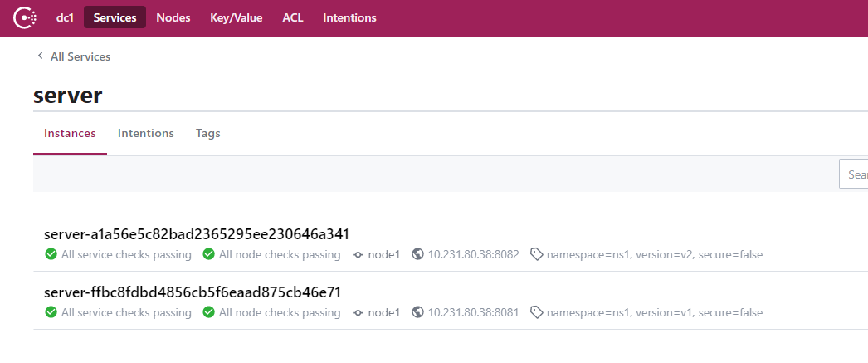Open instance server-a1a56e5c82bad2365295ee230646a341
The width and height of the screenshot is (868, 363).
pyautogui.click(x=197, y=234)
